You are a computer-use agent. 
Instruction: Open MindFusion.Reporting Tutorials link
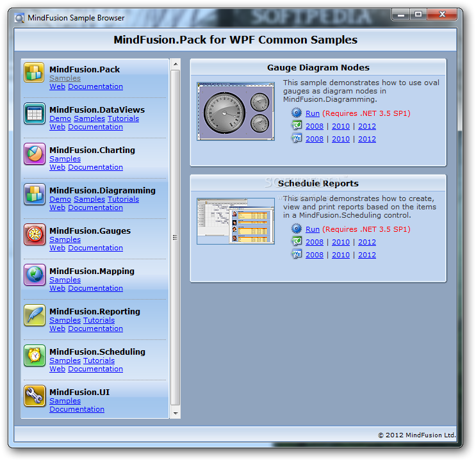99,321
